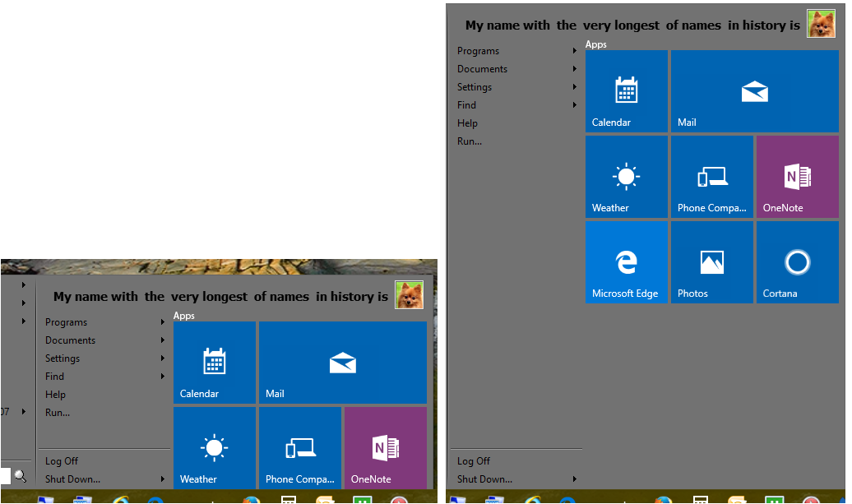Click Shut Down... in the left start menu

click(72, 479)
